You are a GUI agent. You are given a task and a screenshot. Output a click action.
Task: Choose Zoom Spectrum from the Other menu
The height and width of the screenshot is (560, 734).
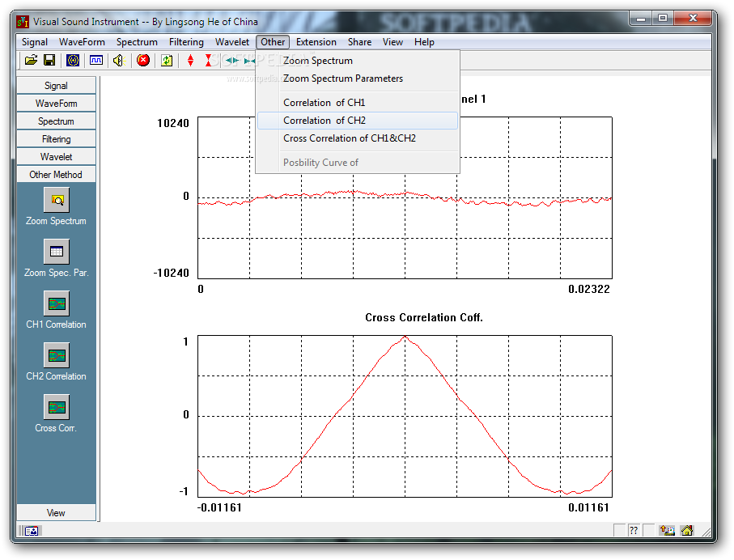358,61
